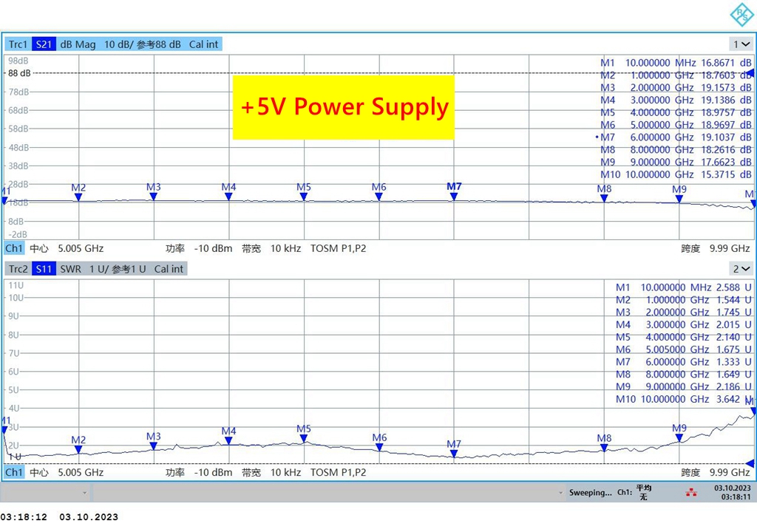Open the left status bar dropdown arrow
The height and width of the screenshot is (532, 757).
pos(84,493)
